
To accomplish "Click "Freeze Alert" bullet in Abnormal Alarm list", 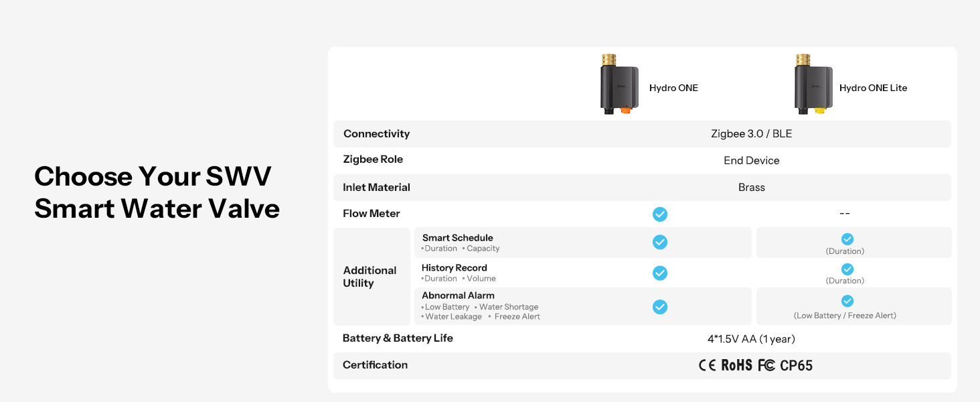I will pyautogui.click(x=517, y=317).
